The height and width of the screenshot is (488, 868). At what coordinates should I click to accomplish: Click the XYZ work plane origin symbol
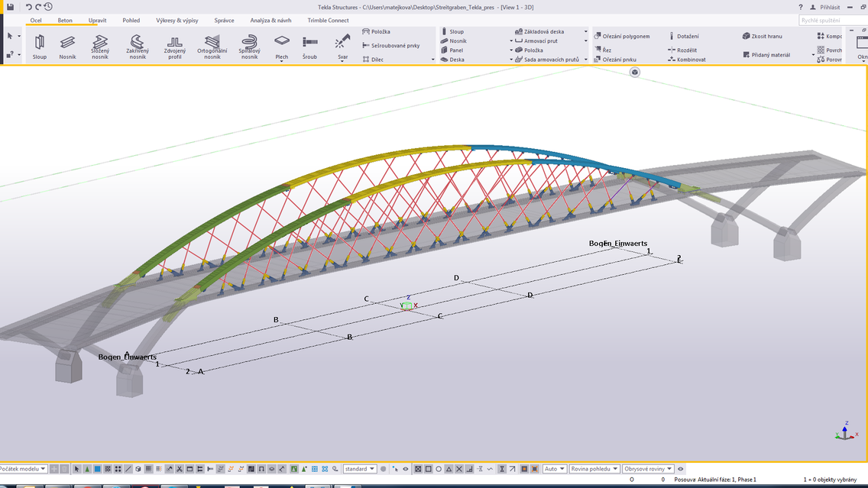click(408, 304)
